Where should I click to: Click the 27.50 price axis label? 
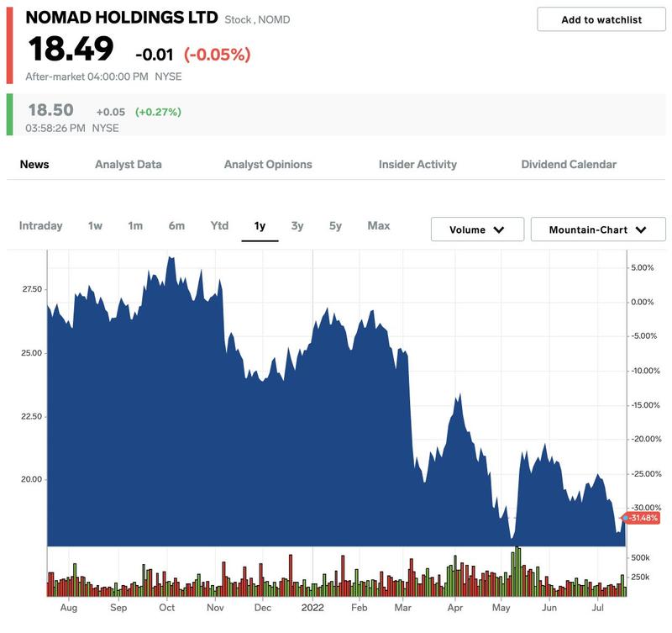coord(32,289)
